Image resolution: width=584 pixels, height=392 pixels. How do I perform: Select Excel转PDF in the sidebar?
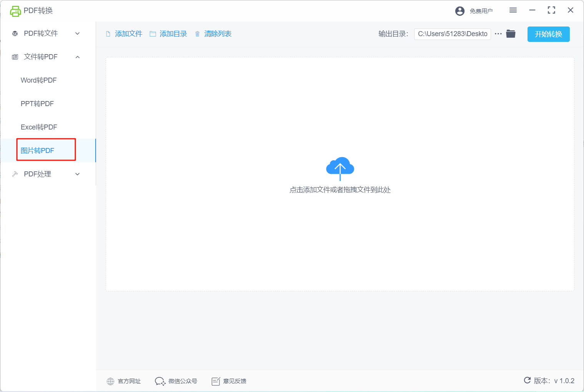pyautogui.click(x=39, y=127)
